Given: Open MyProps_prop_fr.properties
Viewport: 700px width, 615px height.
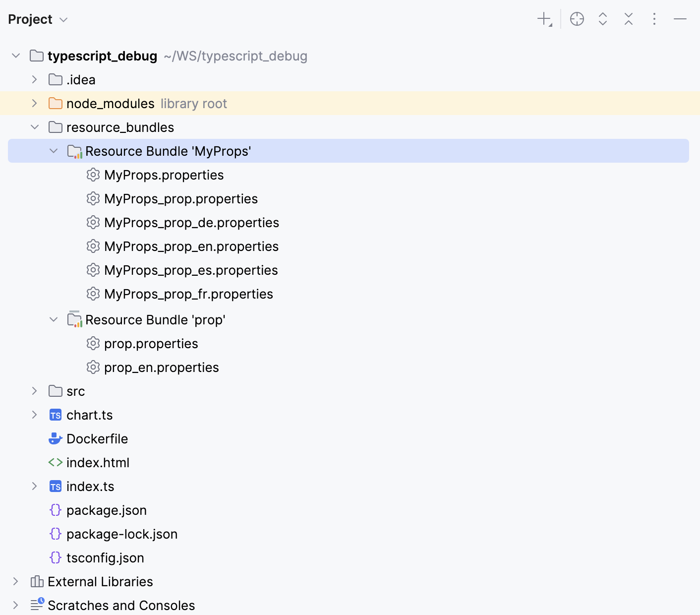Looking at the screenshot, I should pyautogui.click(x=188, y=294).
